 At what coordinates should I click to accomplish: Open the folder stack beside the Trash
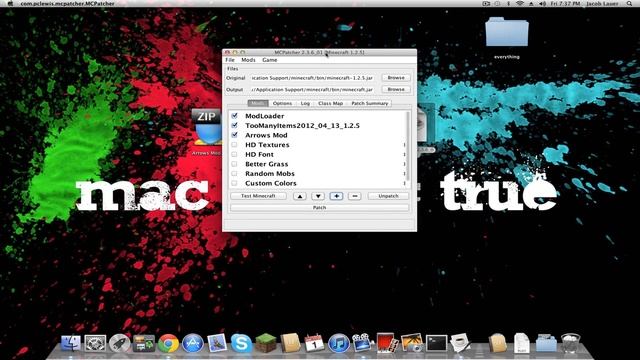click(x=546, y=343)
